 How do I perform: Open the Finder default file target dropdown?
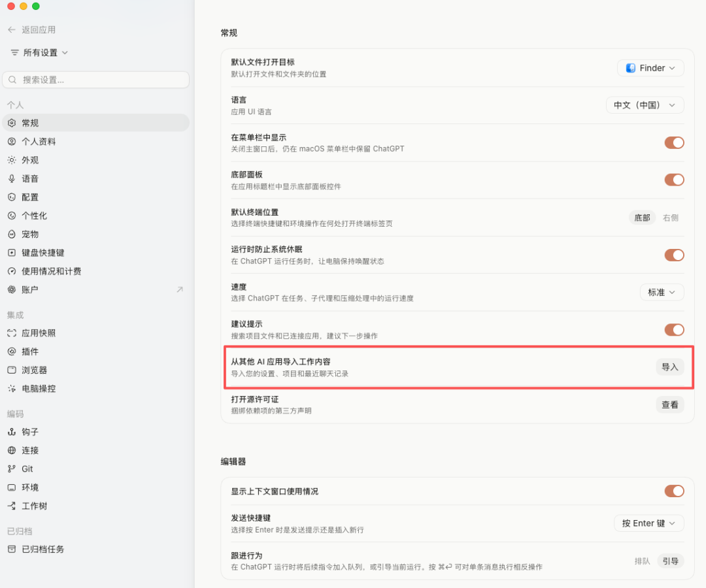[x=650, y=68]
